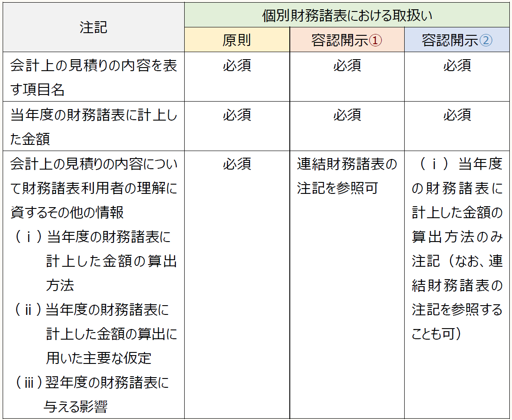The height and width of the screenshot is (420, 512).
Task: Click 必須 in 計上した金額 row under 原則
Action: pos(237,115)
